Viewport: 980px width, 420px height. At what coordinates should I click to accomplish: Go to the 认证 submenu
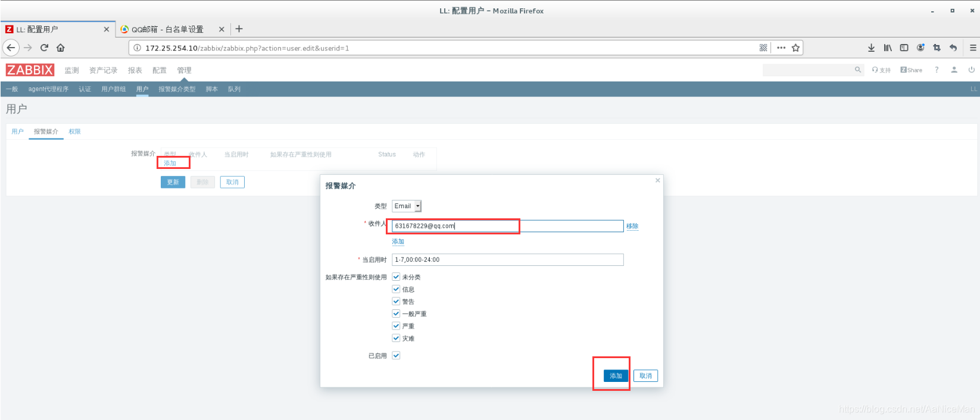[85, 89]
